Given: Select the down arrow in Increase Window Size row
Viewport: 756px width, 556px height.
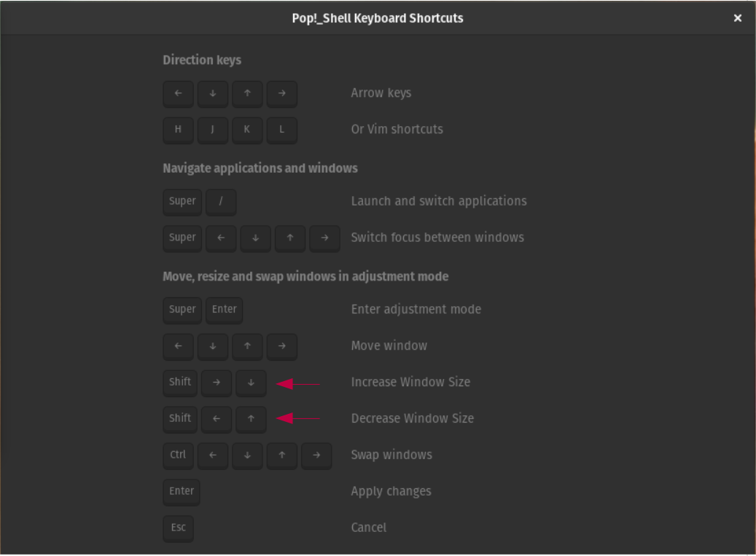Looking at the screenshot, I should pos(252,382).
